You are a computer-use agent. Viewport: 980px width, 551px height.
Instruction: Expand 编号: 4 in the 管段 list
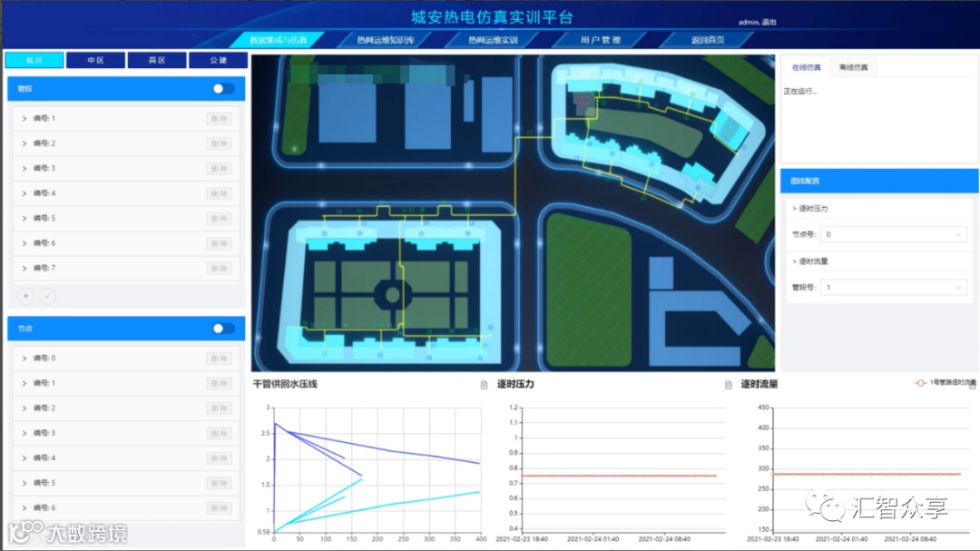click(24, 193)
